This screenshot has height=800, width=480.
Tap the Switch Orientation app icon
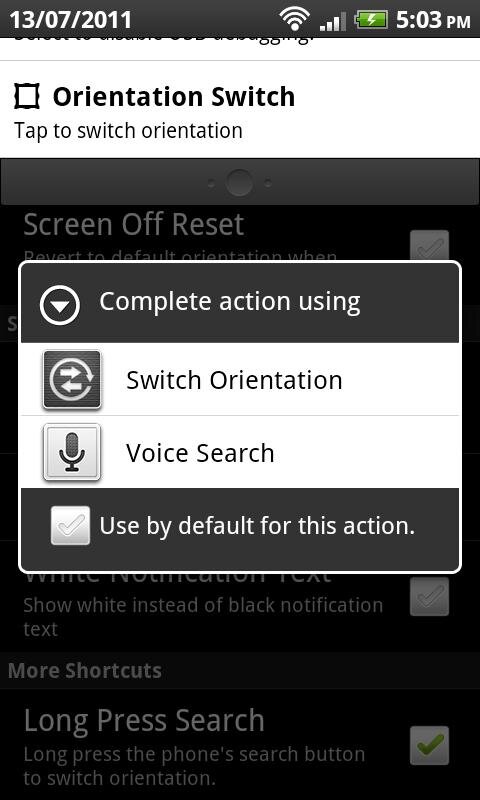[x=72, y=380]
